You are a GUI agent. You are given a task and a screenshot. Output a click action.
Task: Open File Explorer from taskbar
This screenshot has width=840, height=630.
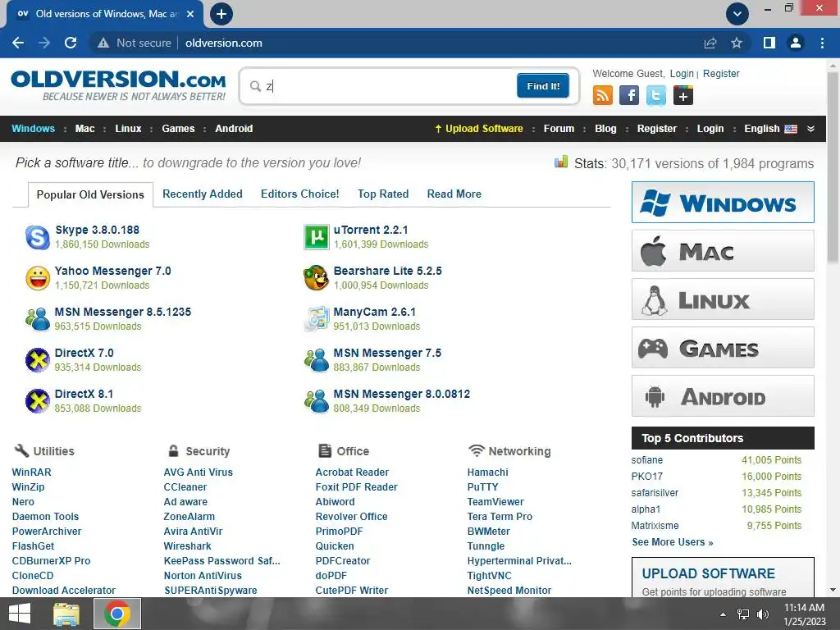click(x=66, y=614)
